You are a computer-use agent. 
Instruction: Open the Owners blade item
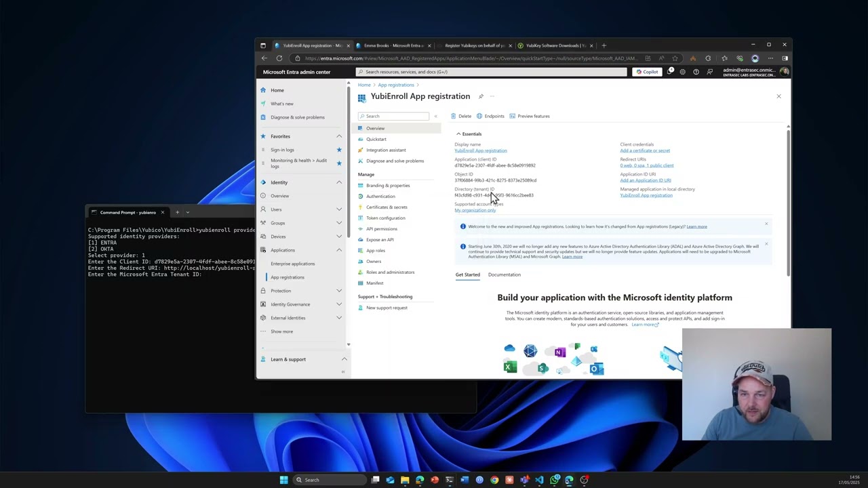[374, 261]
